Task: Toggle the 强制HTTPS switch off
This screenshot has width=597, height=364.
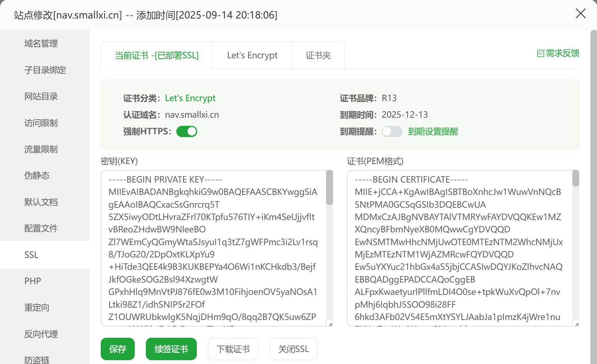Action: [187, 132]
